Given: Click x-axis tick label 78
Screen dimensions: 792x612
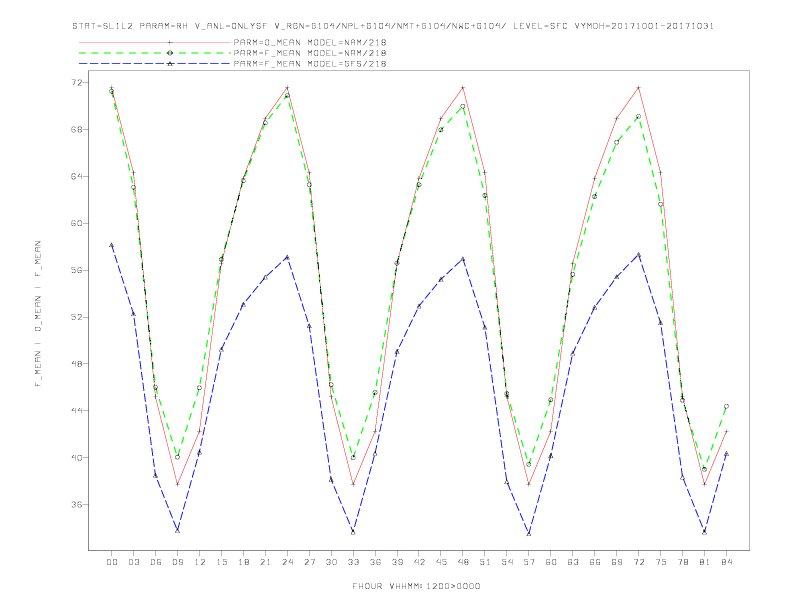Looking at the screenshot, I should (x=682, y=562).
